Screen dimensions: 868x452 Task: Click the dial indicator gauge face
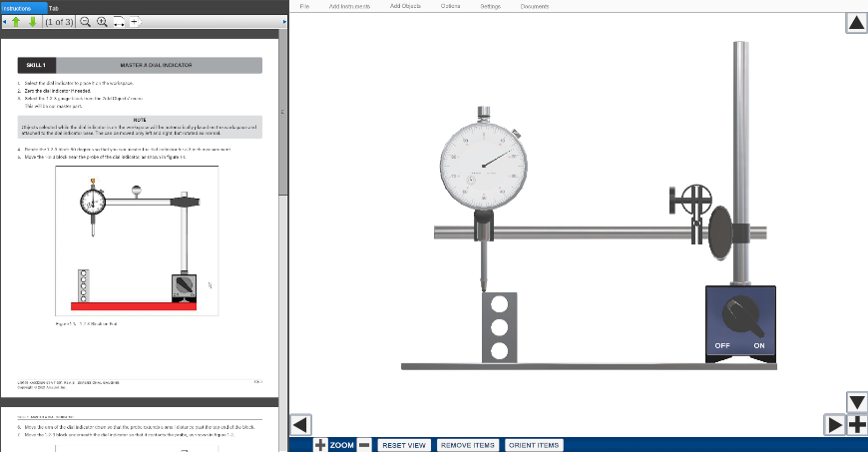click(484, 160)
